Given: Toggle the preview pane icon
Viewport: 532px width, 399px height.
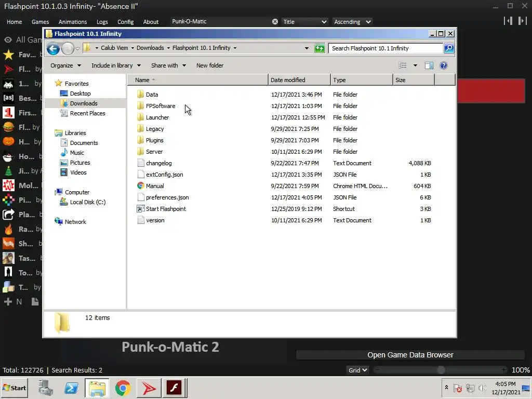Looking at the screenshot, I should tap(429, 65).
